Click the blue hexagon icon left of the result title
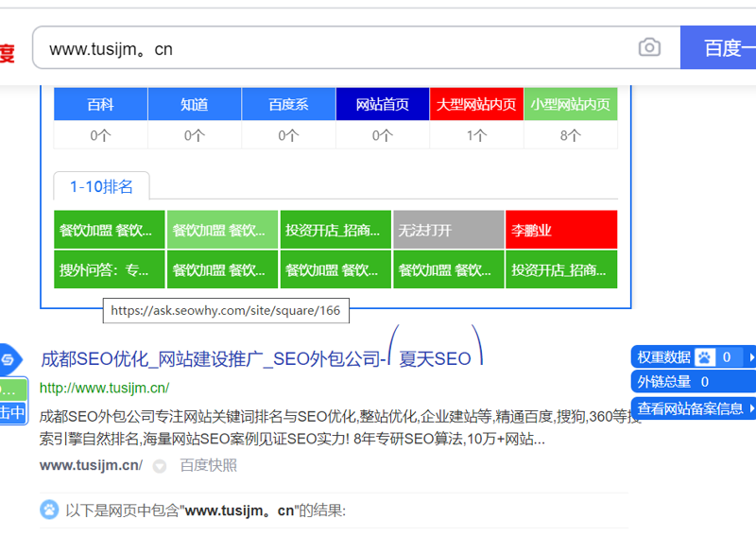Screen dimensions: 756x537 8,359
